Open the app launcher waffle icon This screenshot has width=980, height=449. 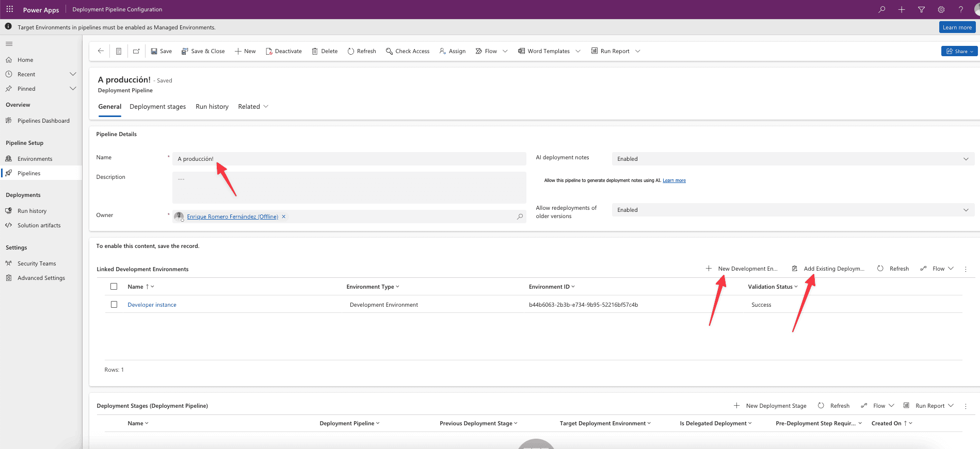(10, 9)
